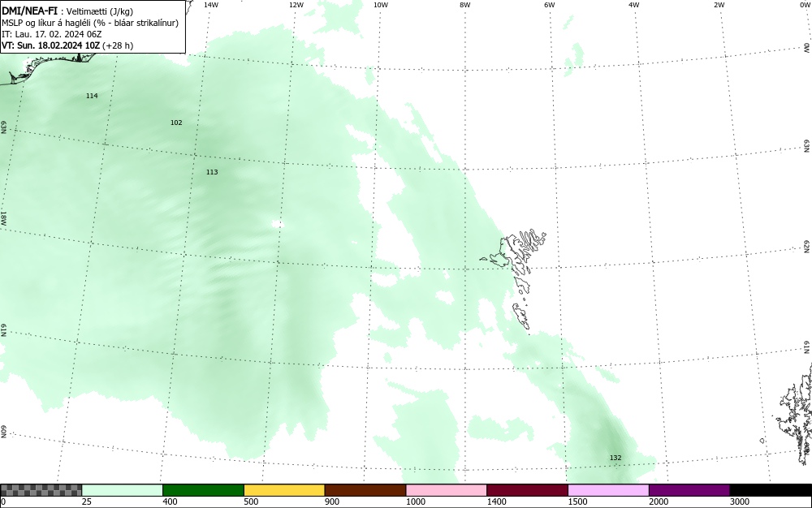Click the 63N label on left edge
The height and width of the screenshot is (508, 812).
click(x=3, y=127)
